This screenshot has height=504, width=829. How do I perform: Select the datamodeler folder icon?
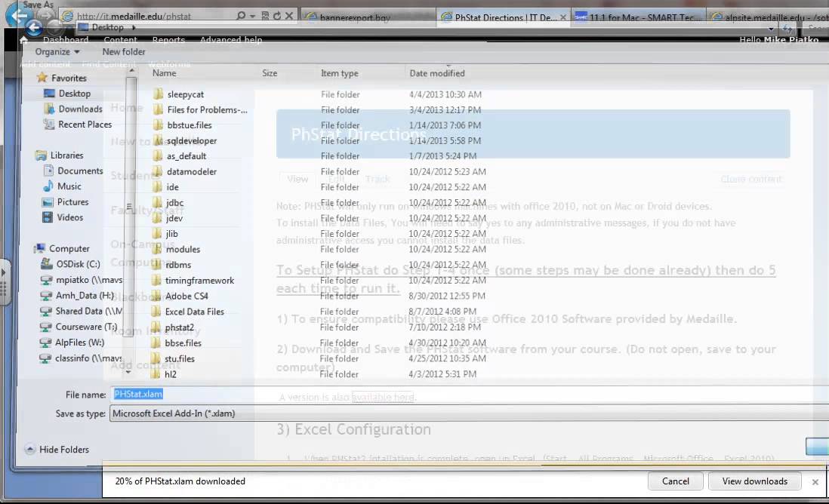tap(158, 171)
